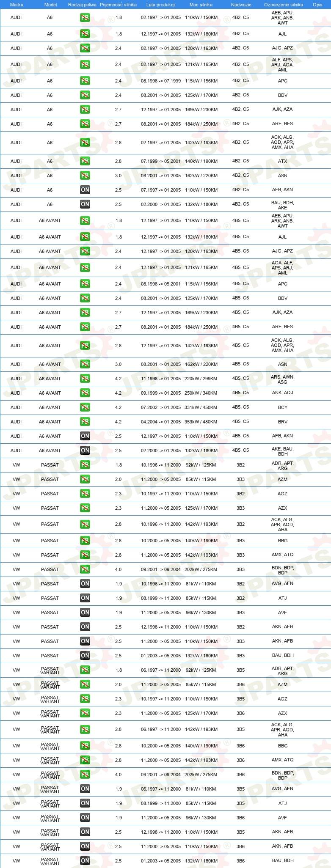Click 96kW / 130KM in 3B3 row
This screenshot has width=331, height=868.
click(201, 613)
